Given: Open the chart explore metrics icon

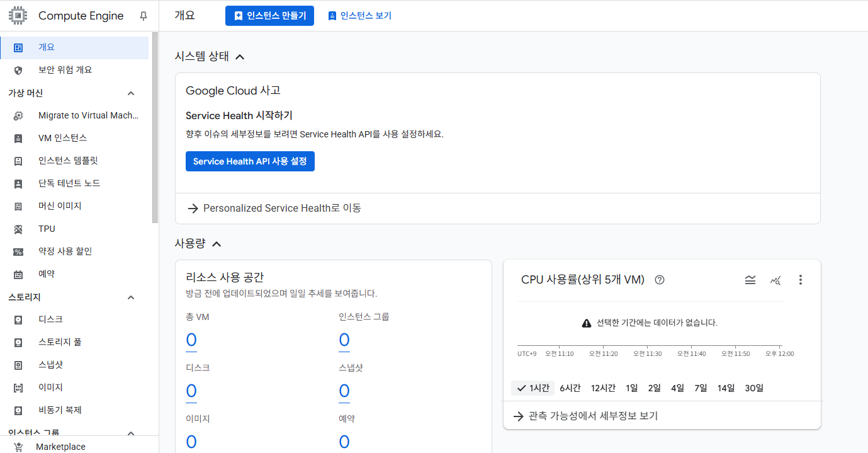Looking at the screenshot, I should pos(775,280).
